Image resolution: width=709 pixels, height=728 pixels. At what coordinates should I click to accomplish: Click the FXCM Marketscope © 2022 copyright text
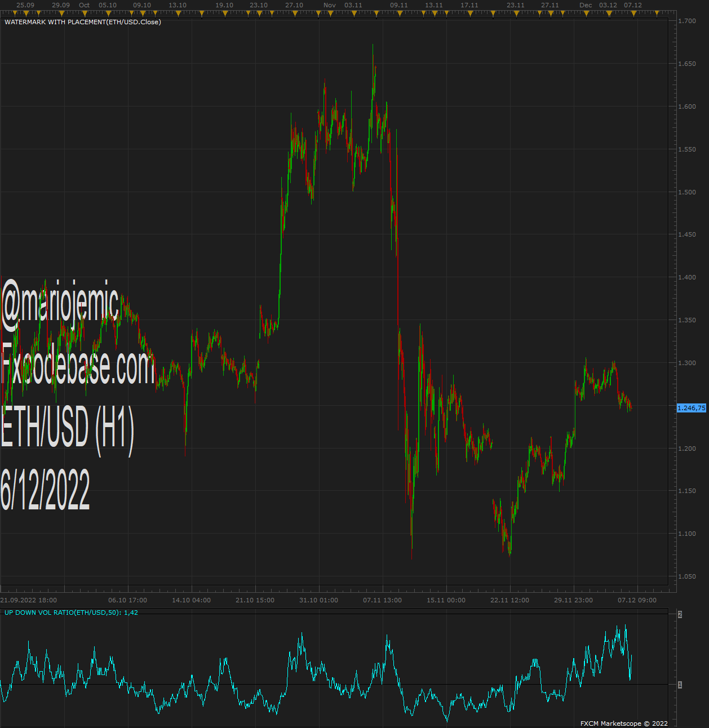point(624,723)
